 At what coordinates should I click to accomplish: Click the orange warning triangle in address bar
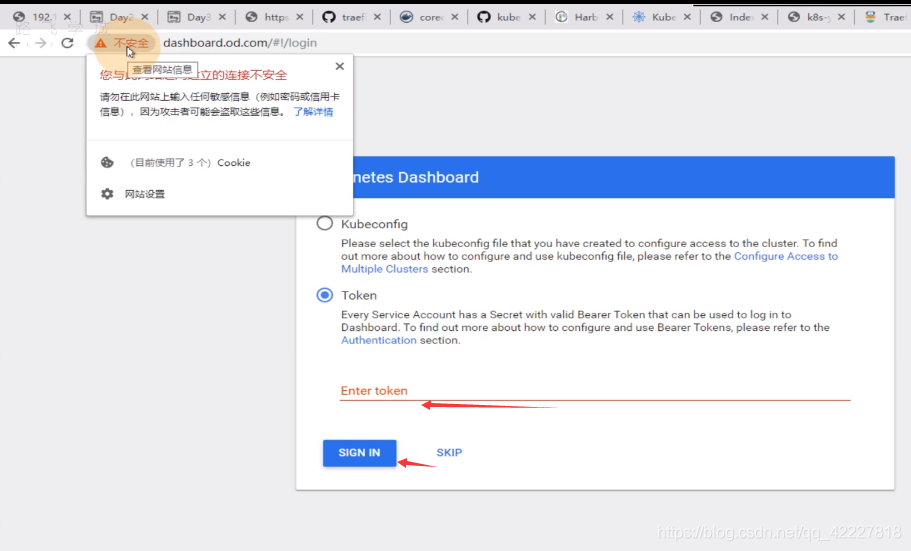tap(101, 43)
